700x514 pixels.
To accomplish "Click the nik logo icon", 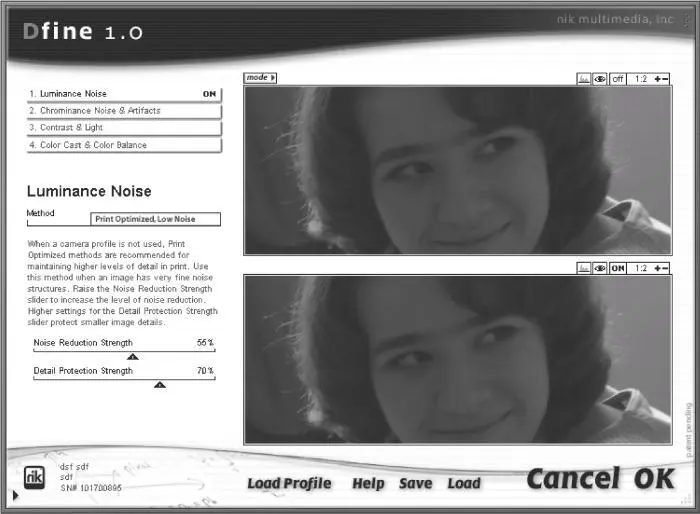I will [x=34, y=477].
